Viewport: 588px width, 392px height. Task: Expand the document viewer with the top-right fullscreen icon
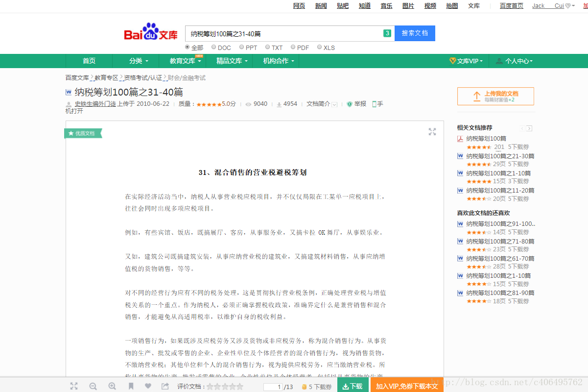[432, 132]
